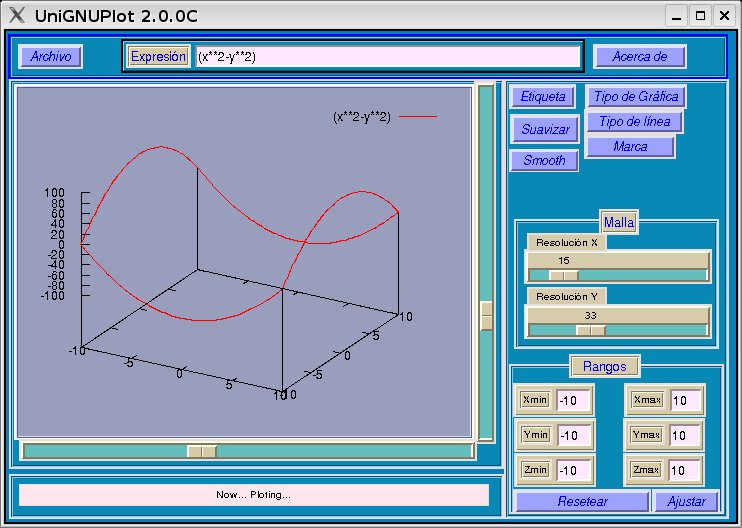Open the Tipo de Gráfica menu
The image size is (742, 528).
point(636,97)
